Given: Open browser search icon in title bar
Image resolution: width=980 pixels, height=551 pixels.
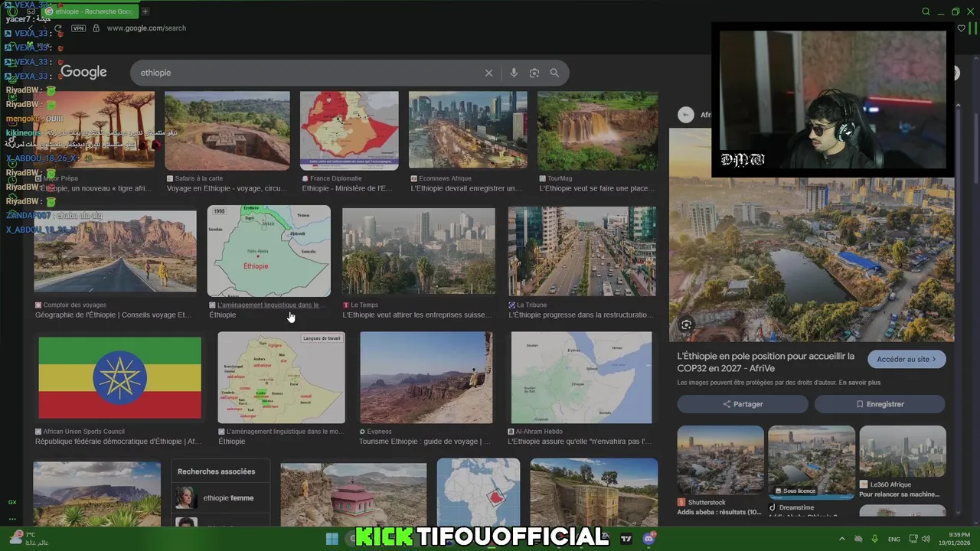Looking at the screenshot, I should click(926, 11).
